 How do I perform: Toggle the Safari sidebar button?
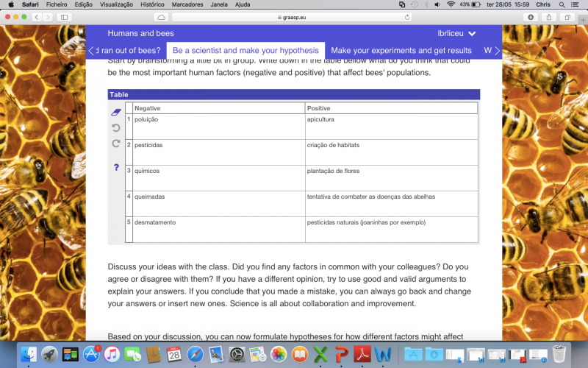(64, 17)
